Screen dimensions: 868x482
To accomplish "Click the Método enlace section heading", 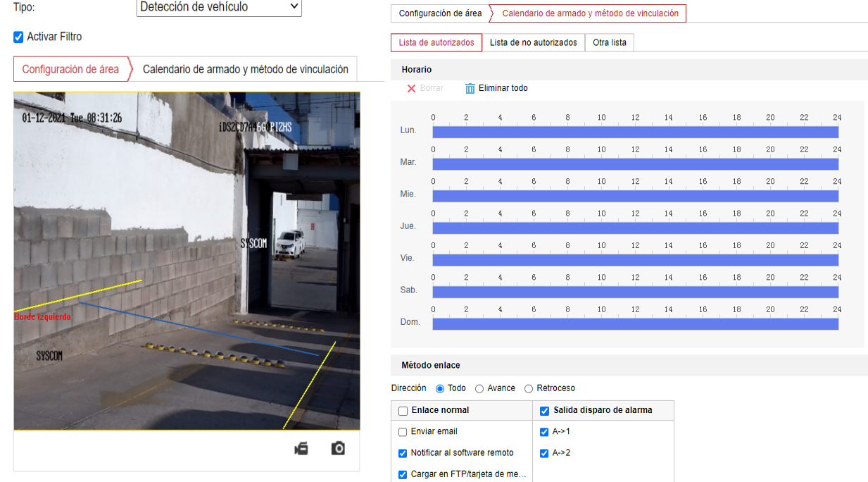I will 431,365.
